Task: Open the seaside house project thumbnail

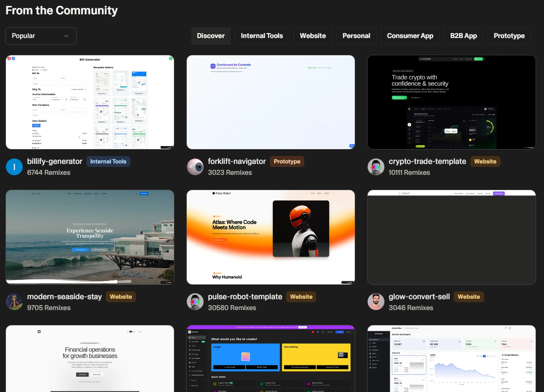Action: 90,237
